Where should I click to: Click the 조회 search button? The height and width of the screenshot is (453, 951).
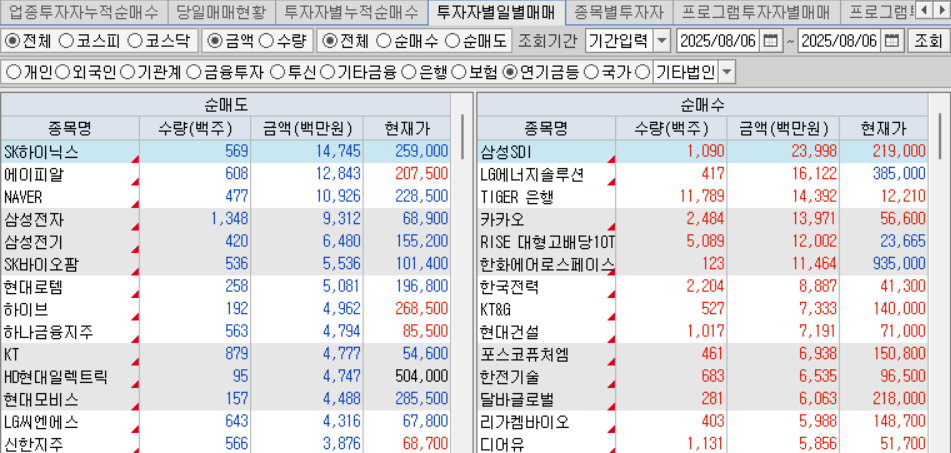926,41
